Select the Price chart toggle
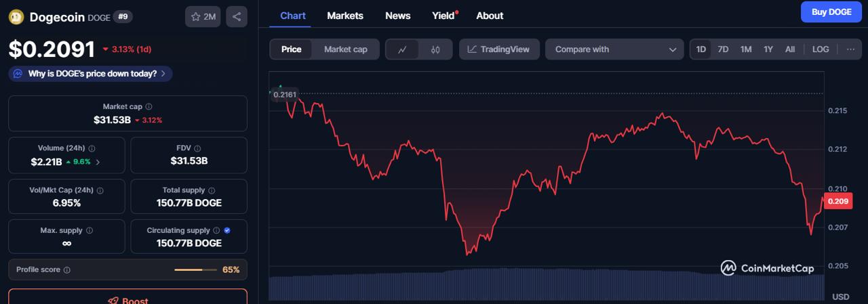868x304 pixels. tap(291, 49)
